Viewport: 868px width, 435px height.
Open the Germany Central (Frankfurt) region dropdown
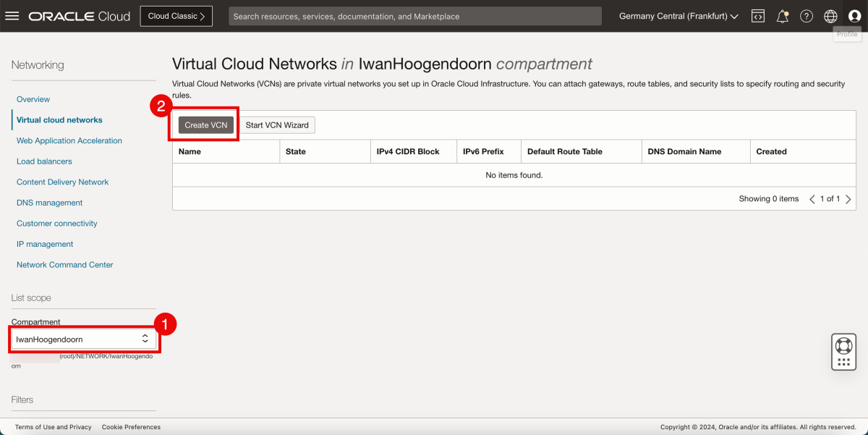click(x=676, y=15)
